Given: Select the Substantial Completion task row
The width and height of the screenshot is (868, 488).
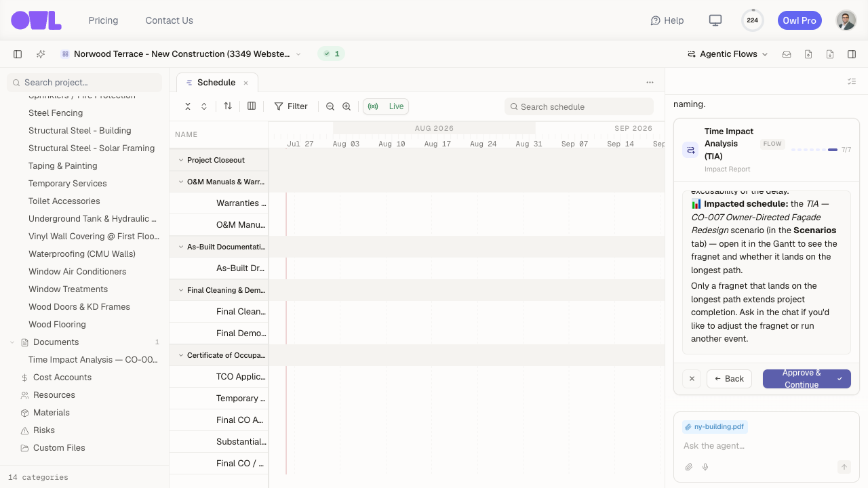Looking at the screenshot, I should pyautogui.click(x=219, y=442).
